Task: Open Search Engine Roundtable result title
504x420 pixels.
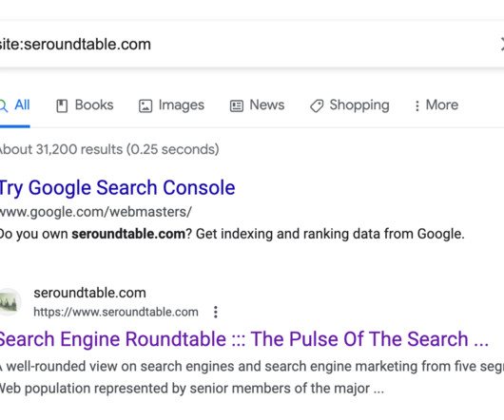Action: 244,339
